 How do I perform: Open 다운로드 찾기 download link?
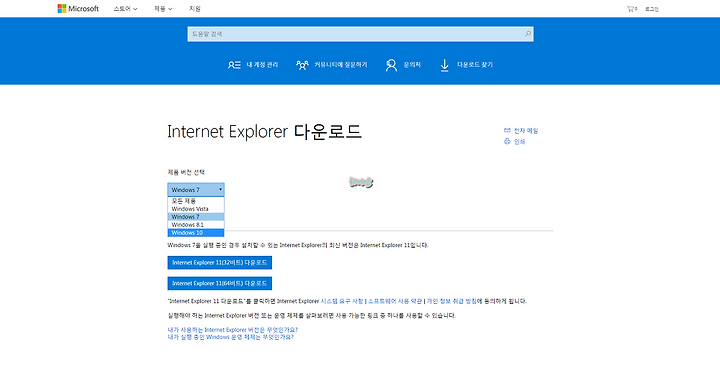(466, 65)
